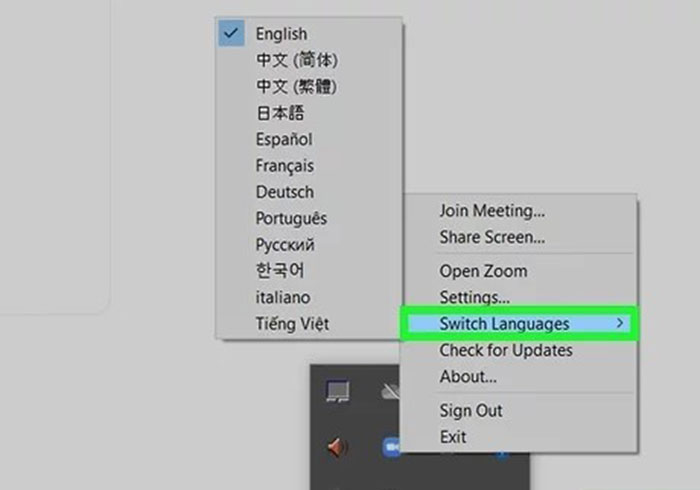The height and width of the screenshot is (490, 700).
Task: Switch language to Tiếng Việt
Action: (x=309, y=324)
